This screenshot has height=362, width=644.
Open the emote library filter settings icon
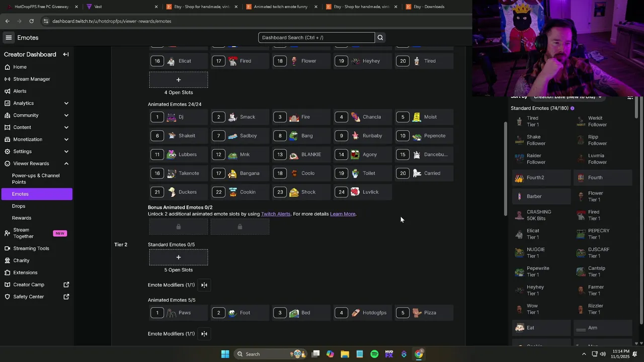point(630,98)
